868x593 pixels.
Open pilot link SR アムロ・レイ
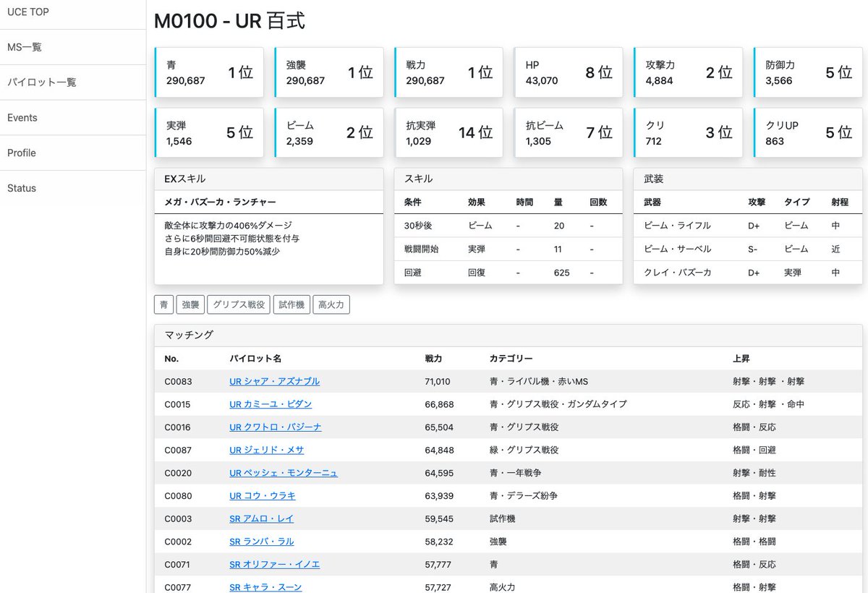tap(261, 519)
